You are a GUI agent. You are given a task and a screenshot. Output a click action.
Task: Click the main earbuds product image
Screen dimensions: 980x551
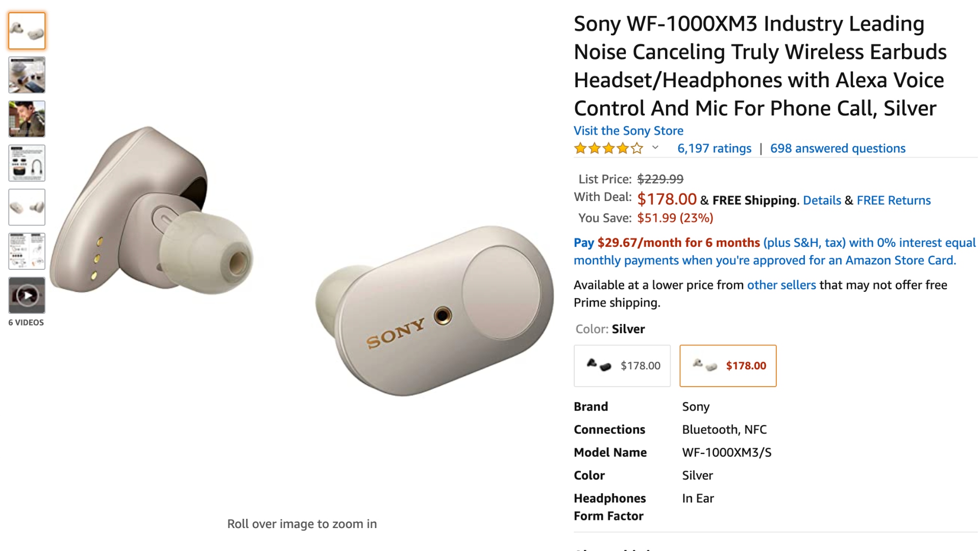pos(302,260)
